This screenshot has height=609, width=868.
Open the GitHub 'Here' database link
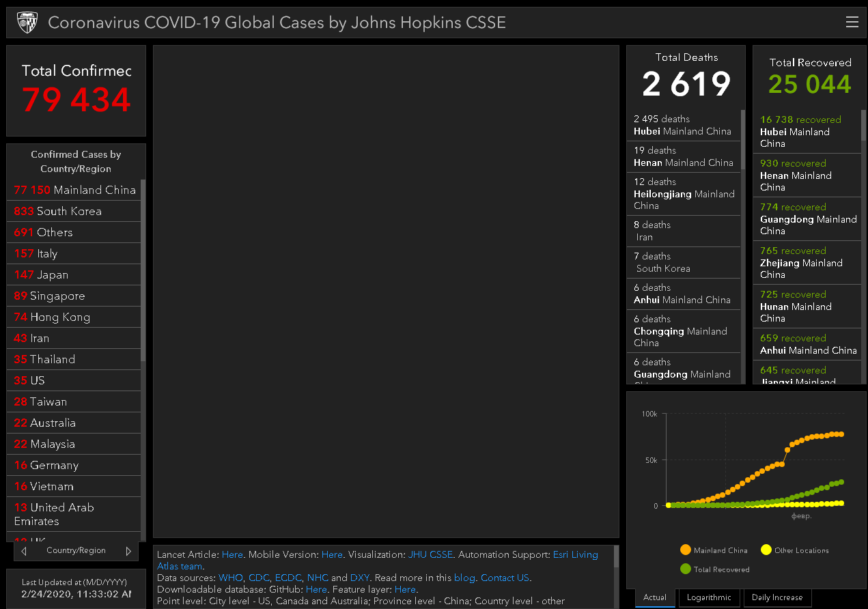coord(316,589)
